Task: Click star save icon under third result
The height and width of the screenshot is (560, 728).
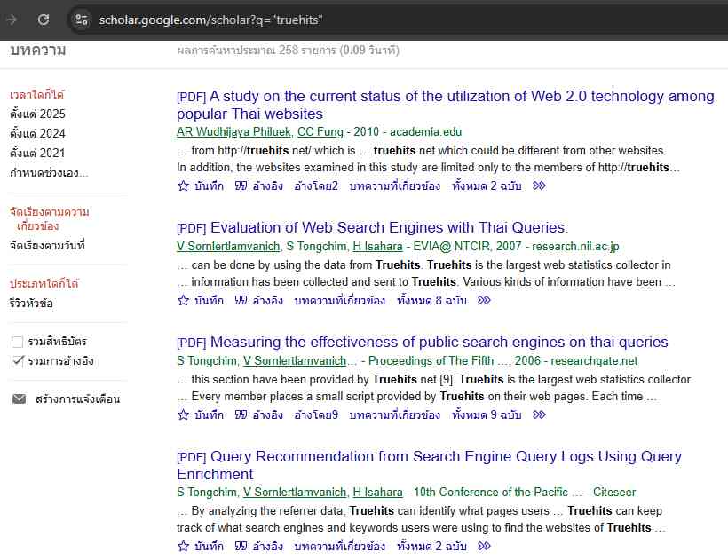Action: click(183, 414)
